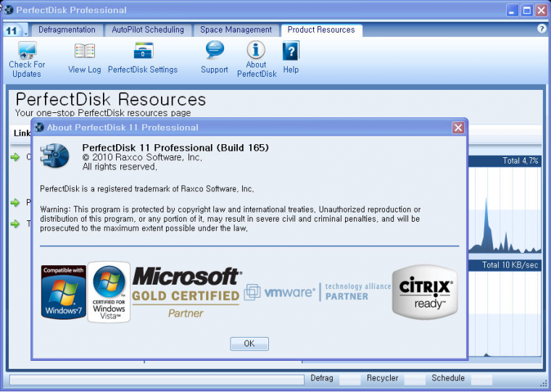Open the AutoPilot Scheduling tab
This screenshot has width=551, height=392.
coord(148,30)
